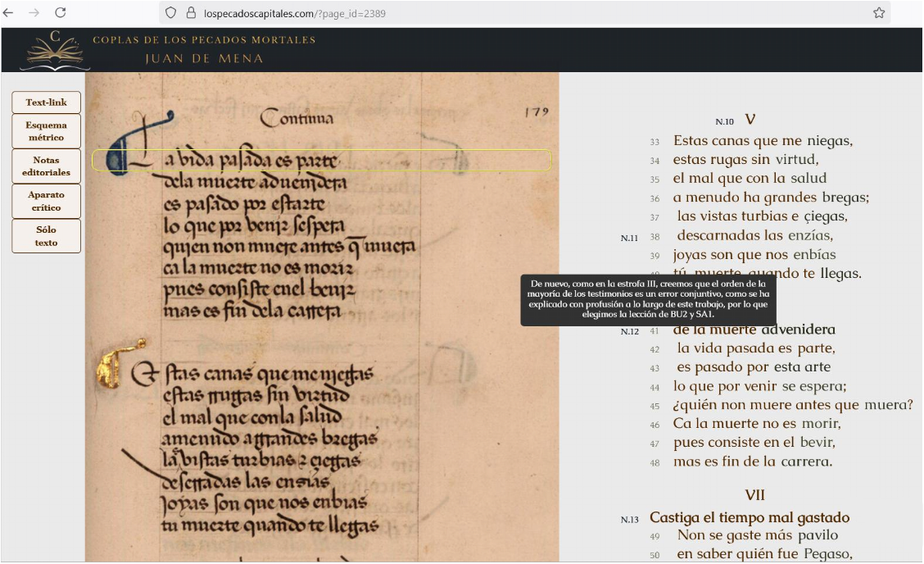The width and height of the screenshot is (924, 564).
Task: Open the Esquema métrico view
Action: 46,131
